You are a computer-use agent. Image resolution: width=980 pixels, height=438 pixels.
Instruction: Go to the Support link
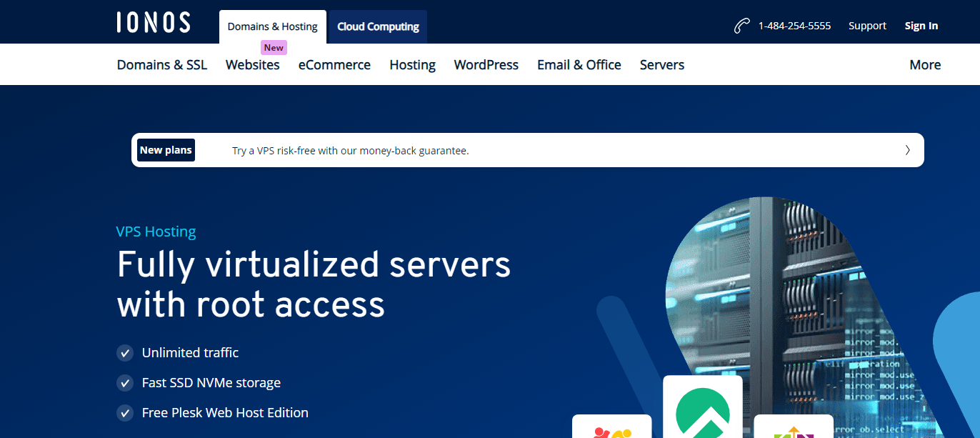click(x=867, y=26)
